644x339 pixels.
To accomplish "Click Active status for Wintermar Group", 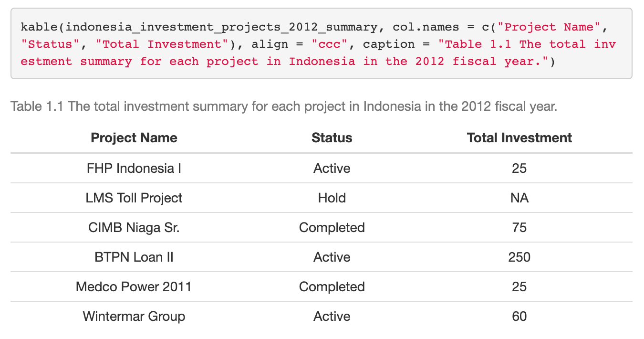I will tap(332, 317).
